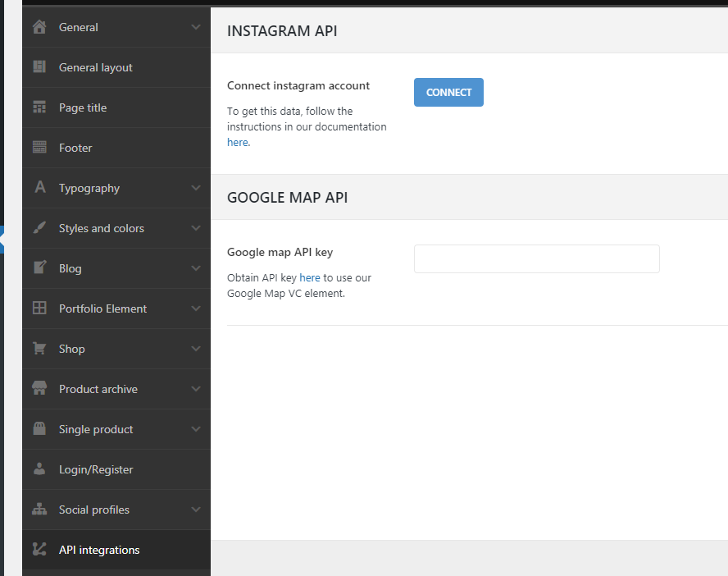Click the Footer icon
This screenshot has width=728, height=576.
click(39, 147)
